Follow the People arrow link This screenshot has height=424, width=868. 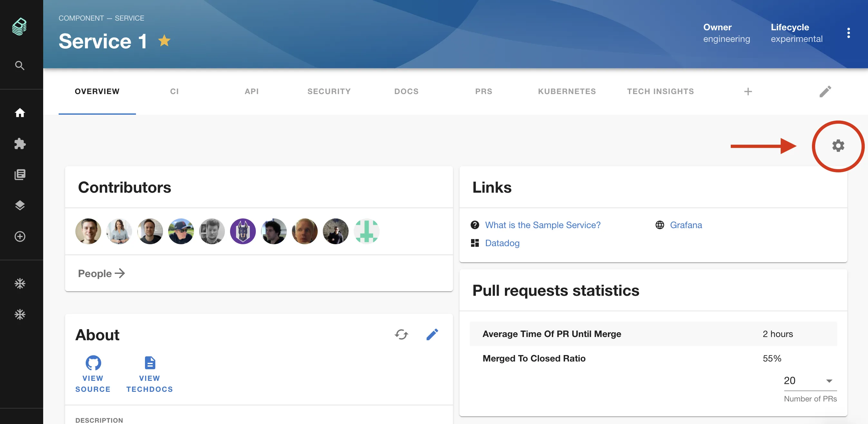101,273
